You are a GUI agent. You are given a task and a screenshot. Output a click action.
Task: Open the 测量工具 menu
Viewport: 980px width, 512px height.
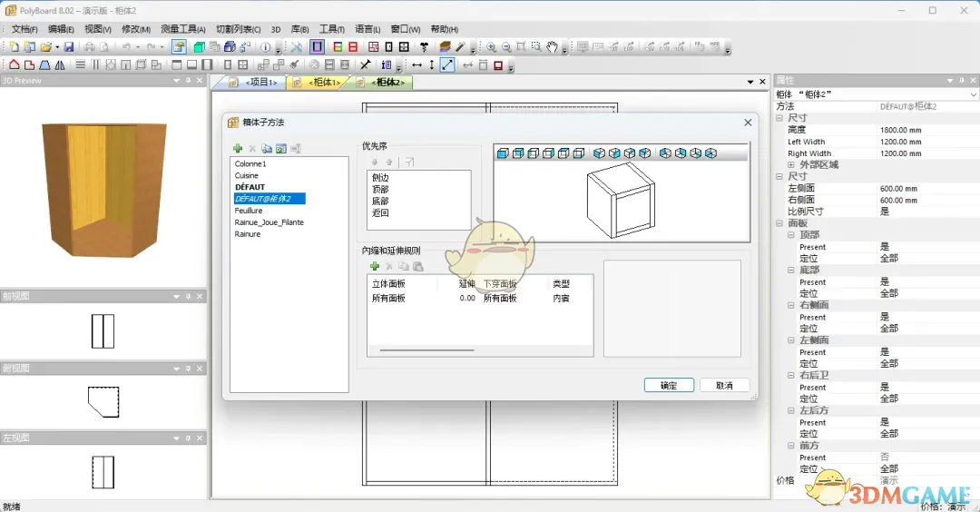pyautogui.click(x=182, y=29)
